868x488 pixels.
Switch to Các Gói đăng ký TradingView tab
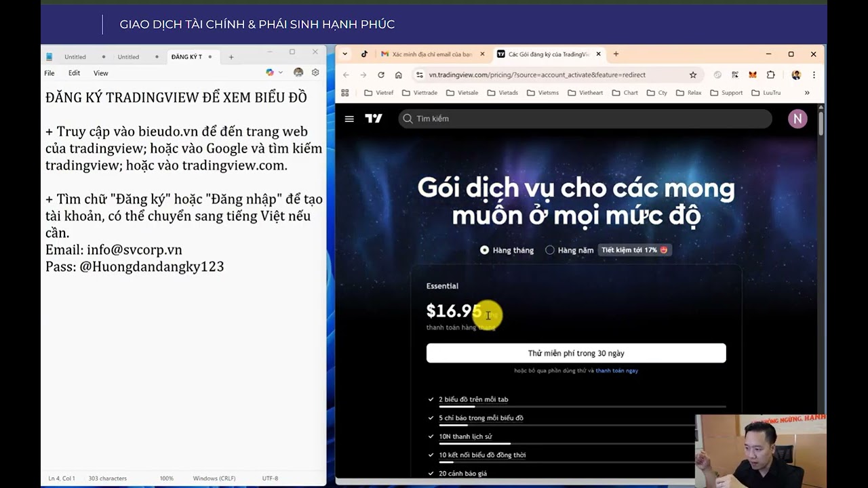(x=549, y=54)
